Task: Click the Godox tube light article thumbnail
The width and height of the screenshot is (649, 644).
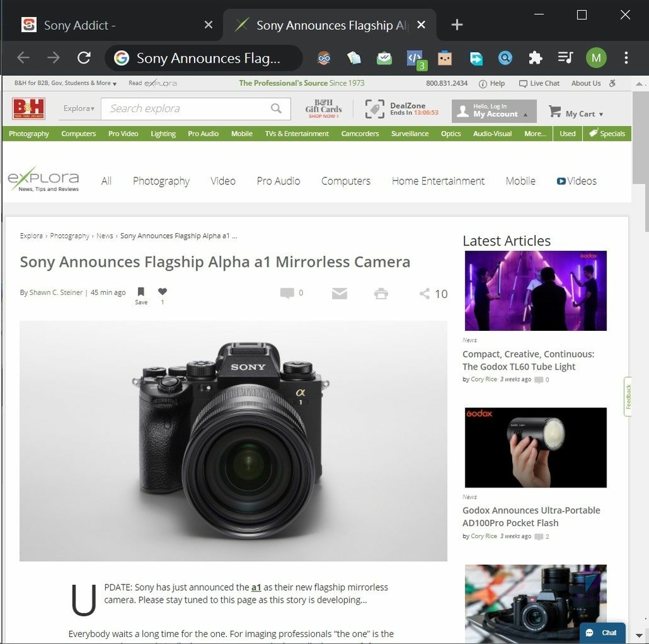Action: point(536,290)
